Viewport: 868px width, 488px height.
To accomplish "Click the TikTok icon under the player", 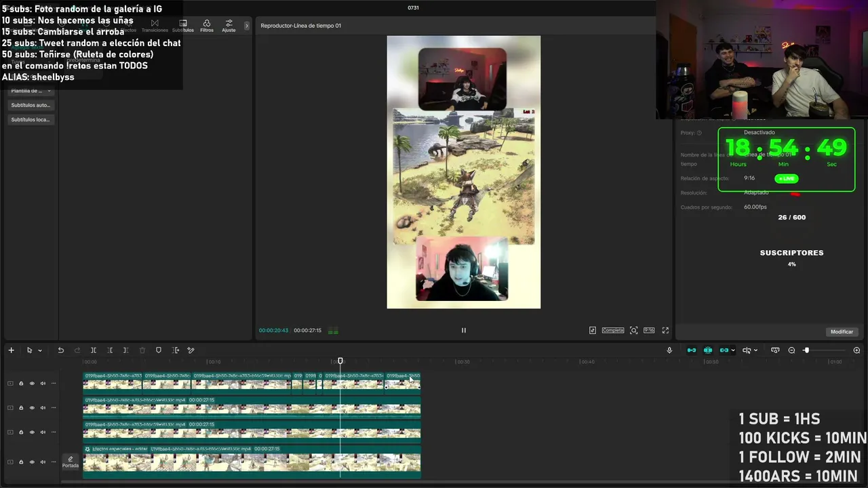I will [x=592, y=330].
